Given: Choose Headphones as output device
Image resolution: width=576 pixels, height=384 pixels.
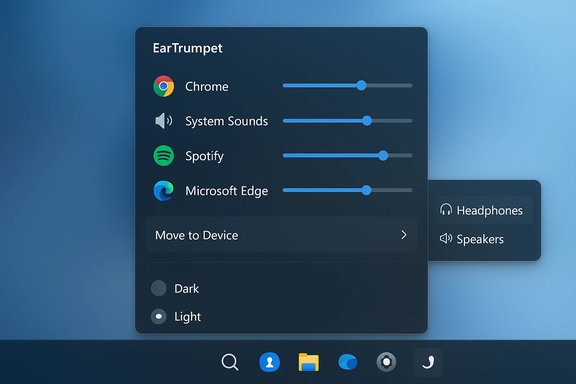Looking at the screenshot, I should tap(484, 210).
